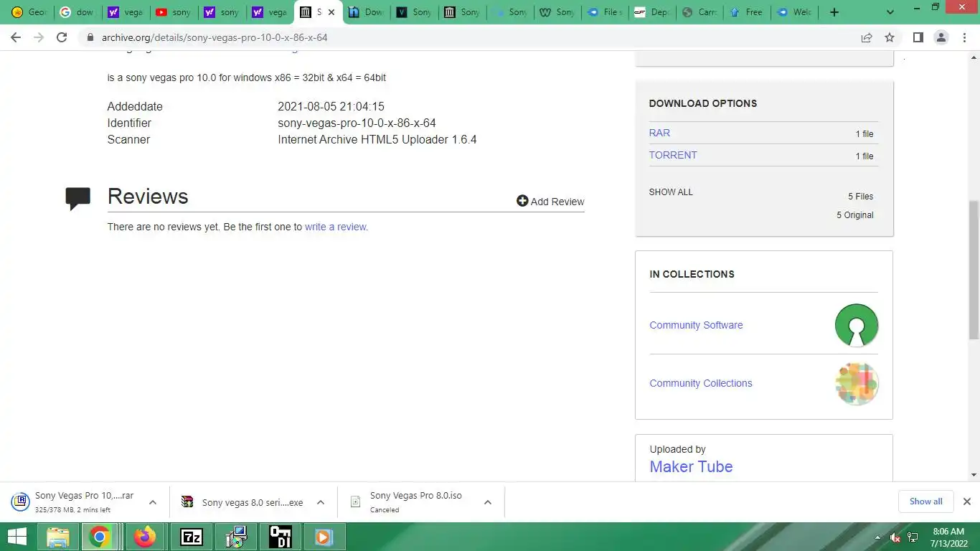
Task: Open the Windows Start button
Action: tap(17, 537)
